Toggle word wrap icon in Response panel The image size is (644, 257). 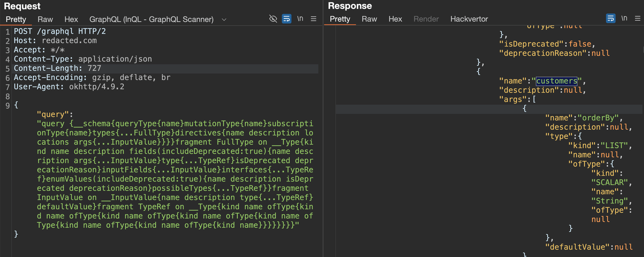[610, 18]
